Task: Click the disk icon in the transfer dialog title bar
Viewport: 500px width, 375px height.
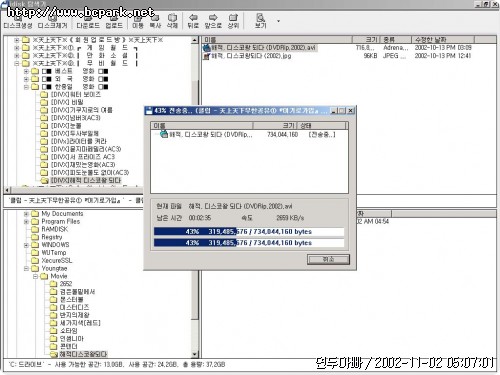Action: [149, 110]
